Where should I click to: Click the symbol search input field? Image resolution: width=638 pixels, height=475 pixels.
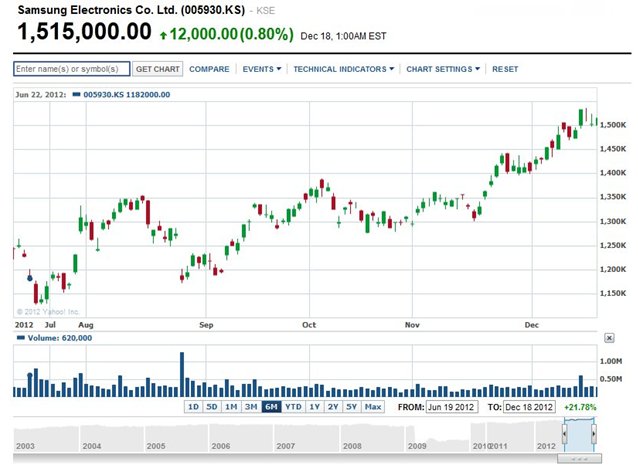(x=72, y=69)
